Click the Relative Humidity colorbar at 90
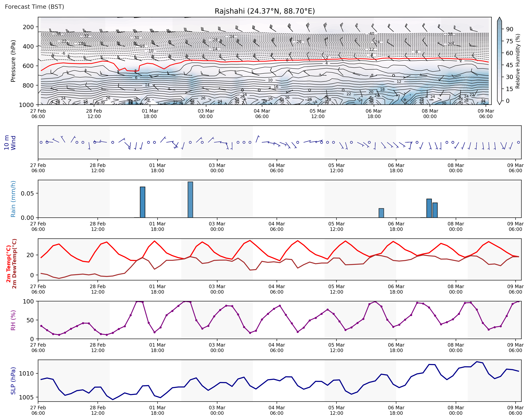 pos(500,29)
